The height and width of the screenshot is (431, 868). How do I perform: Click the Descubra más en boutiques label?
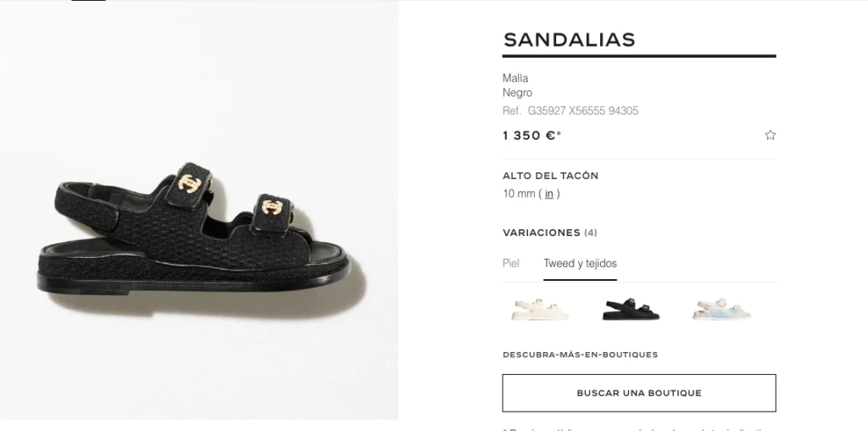pos(580,355)
